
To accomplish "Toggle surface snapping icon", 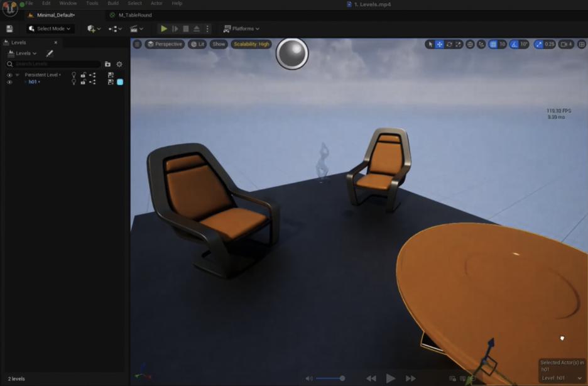I will coord(481,44).
